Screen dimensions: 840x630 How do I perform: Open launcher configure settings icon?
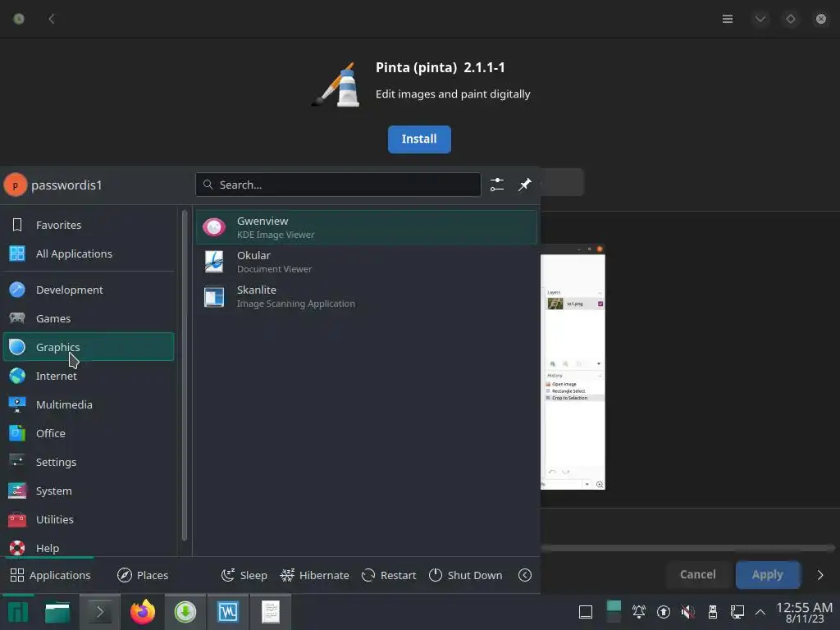[x=497, y=185]
